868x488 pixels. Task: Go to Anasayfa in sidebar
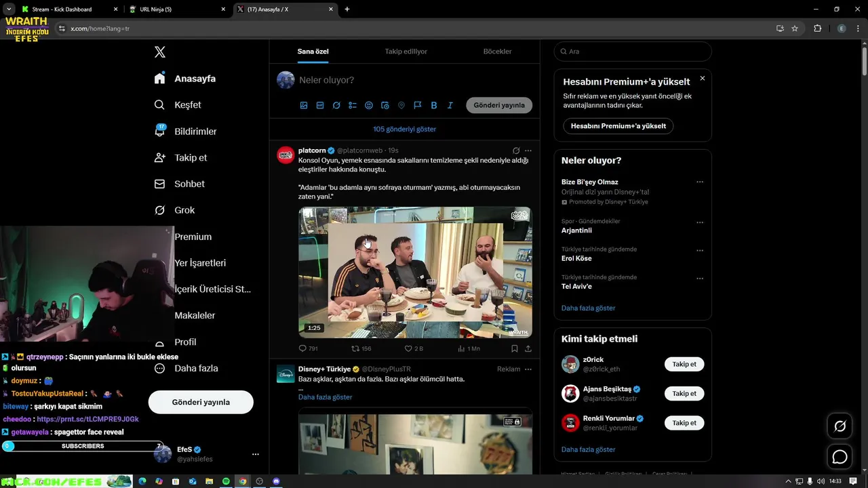pos(185,79)
